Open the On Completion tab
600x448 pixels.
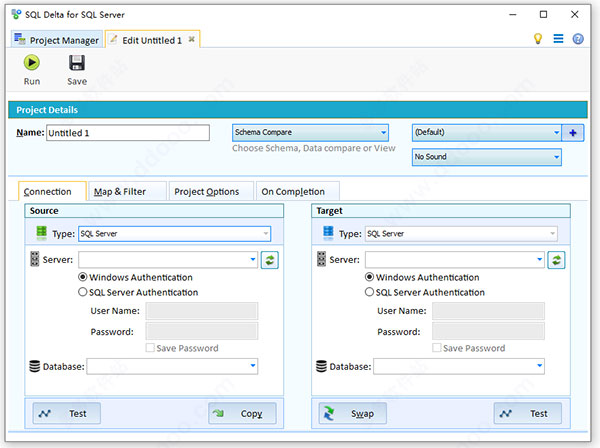(x=298, y=191)
